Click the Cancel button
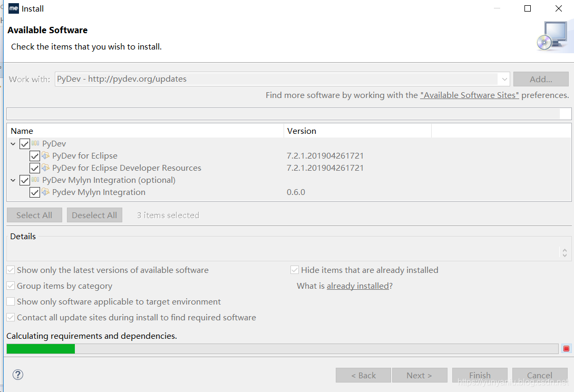Viewport: 574px width, 392px height. click(540, 375)
